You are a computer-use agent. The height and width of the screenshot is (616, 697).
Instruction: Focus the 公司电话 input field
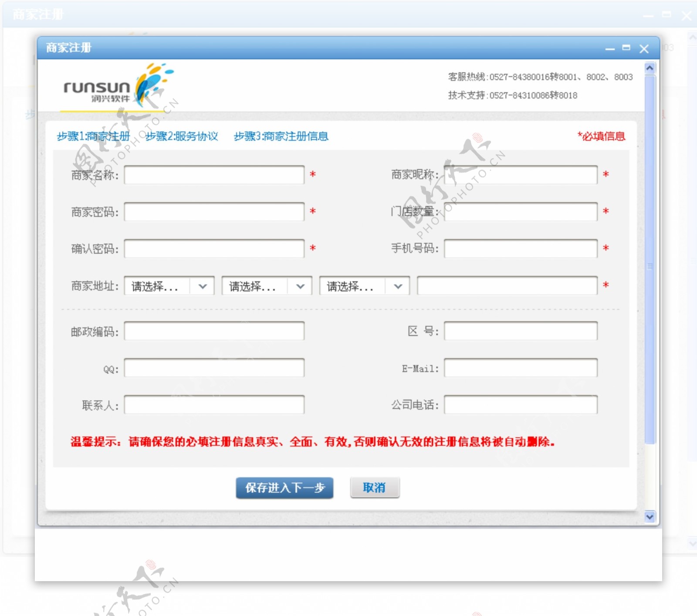coord(521,405)
